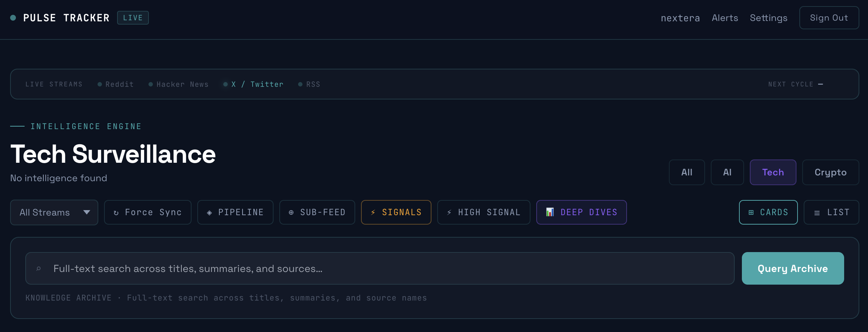
Task: Select the All category tab
Action: click(x=687, y=172)
